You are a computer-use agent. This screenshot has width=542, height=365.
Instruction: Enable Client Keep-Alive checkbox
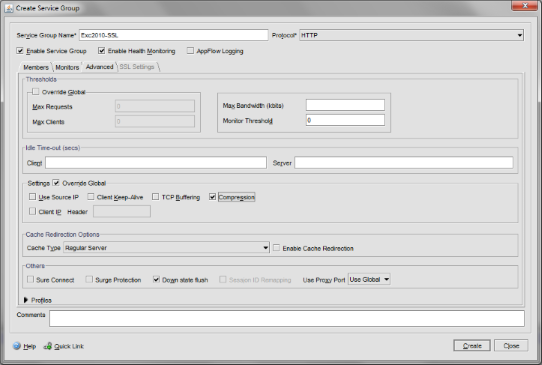click(91, 197)
